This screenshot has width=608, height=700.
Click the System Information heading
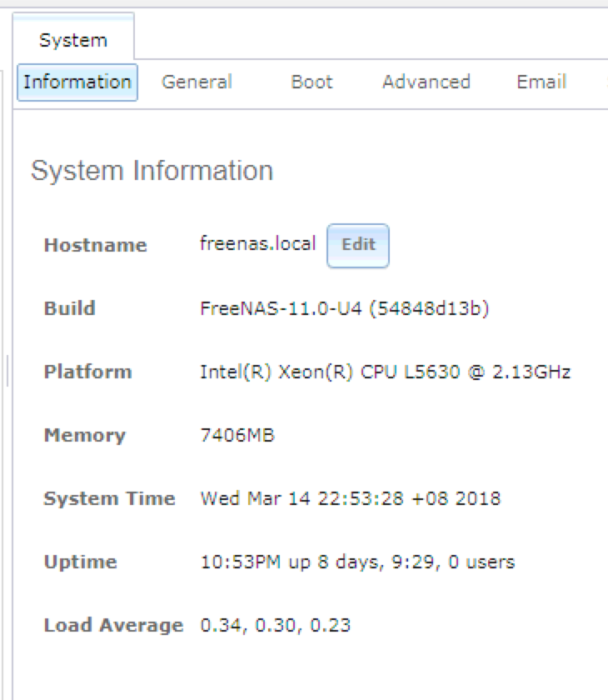coord(152,171)
